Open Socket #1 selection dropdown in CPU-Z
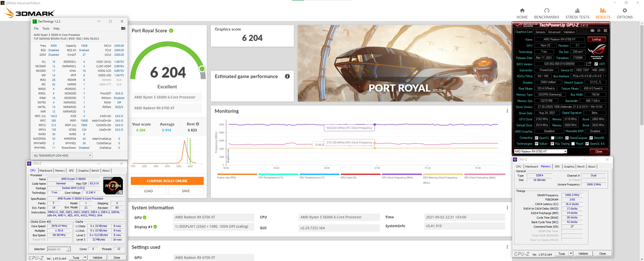 (59, 249)
